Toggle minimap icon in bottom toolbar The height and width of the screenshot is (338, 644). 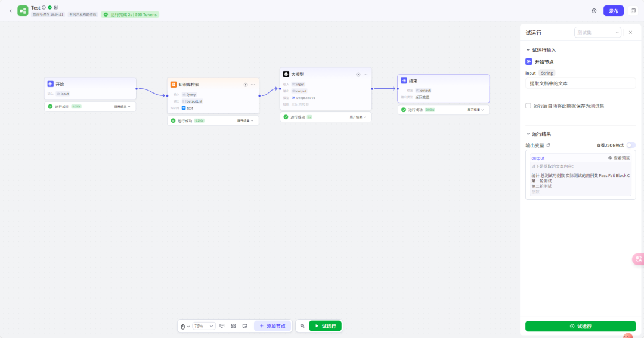click(245, 326)
